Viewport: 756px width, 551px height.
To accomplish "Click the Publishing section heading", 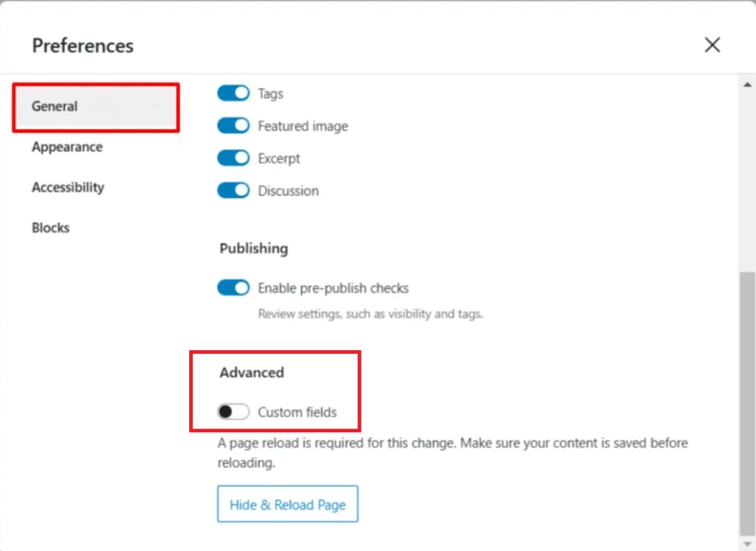I will [x=254, y=248].
